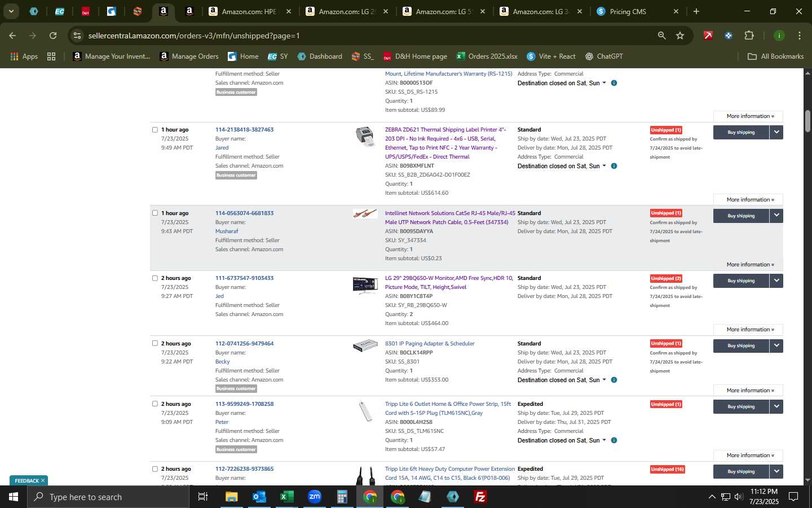Expand Buy shipping dropdown for Tripp Lite power strip

[776, 406]
